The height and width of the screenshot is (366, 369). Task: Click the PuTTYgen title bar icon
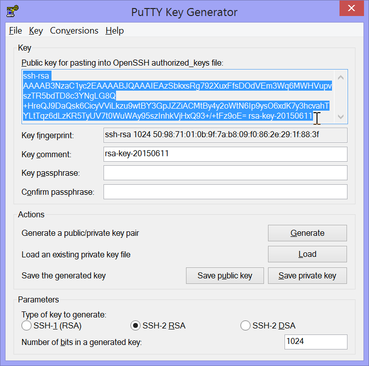12,10
